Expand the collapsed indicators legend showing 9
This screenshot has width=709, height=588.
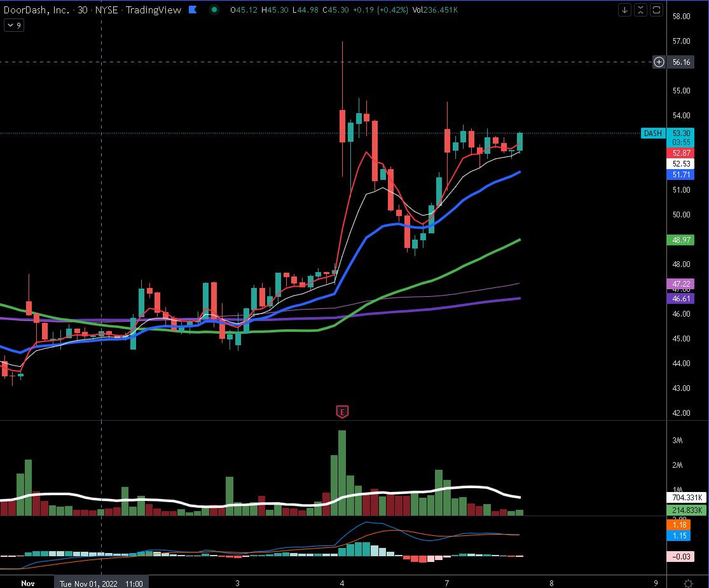coord(14,25)
